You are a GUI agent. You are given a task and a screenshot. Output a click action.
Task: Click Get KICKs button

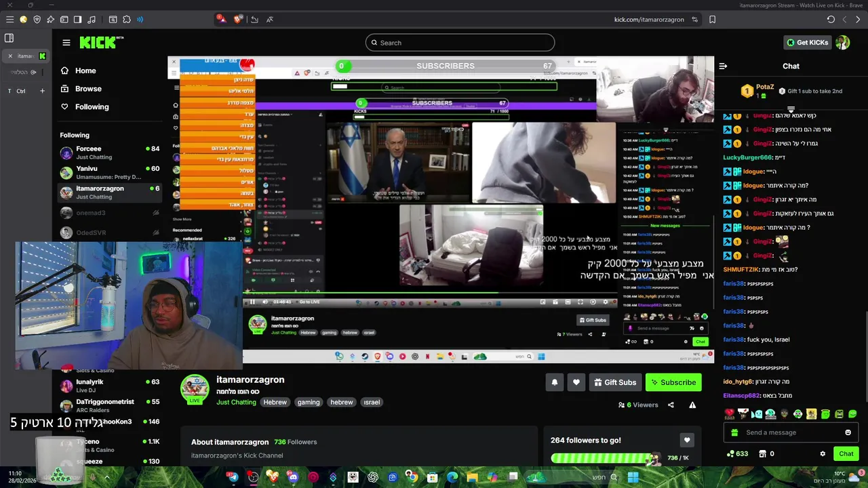pyautogui.click(x=806, y=42)
